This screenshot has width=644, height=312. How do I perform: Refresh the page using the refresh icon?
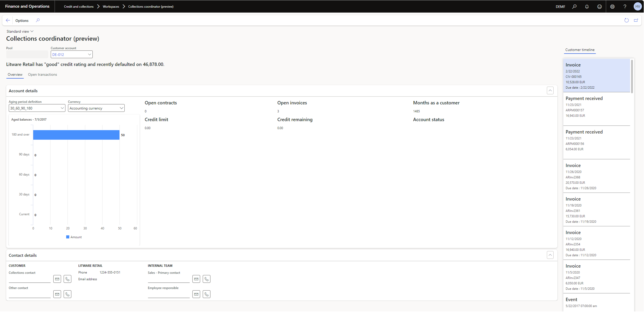[626, 21]
